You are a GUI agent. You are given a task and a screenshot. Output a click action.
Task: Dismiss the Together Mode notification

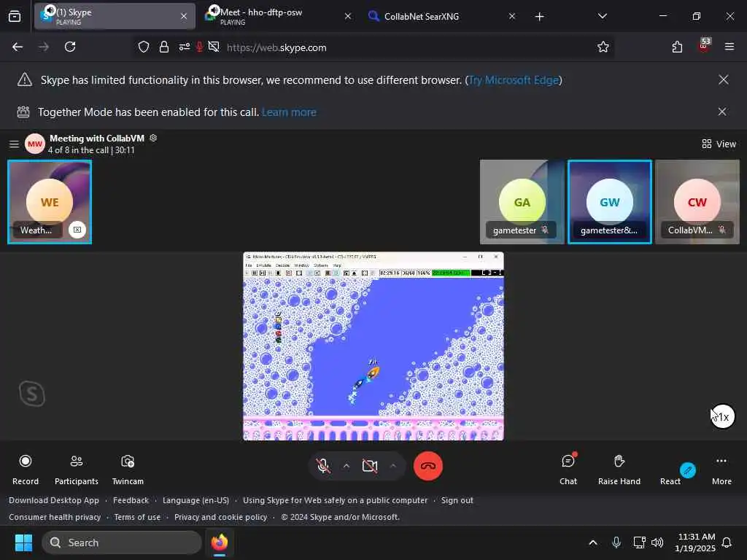(722, 112)
